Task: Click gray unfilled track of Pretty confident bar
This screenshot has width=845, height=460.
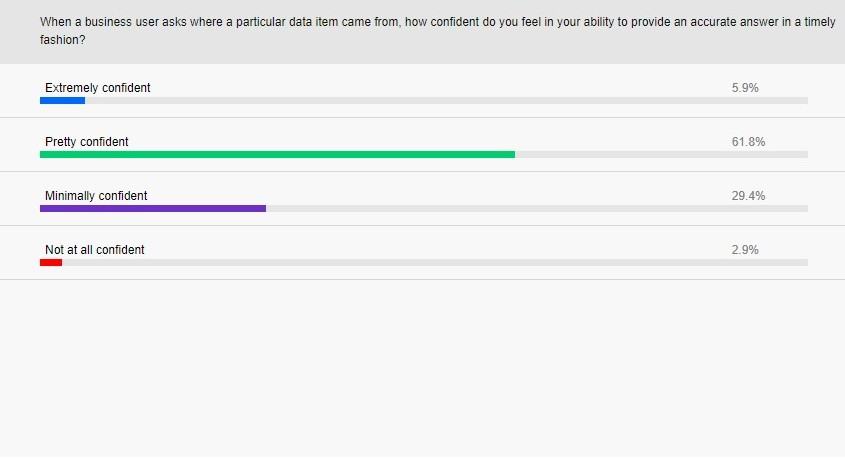Action: [661, 155]
